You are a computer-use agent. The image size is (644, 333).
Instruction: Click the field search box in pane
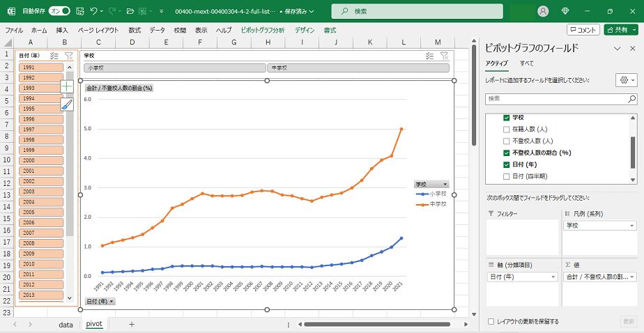[x=561, y=99]
